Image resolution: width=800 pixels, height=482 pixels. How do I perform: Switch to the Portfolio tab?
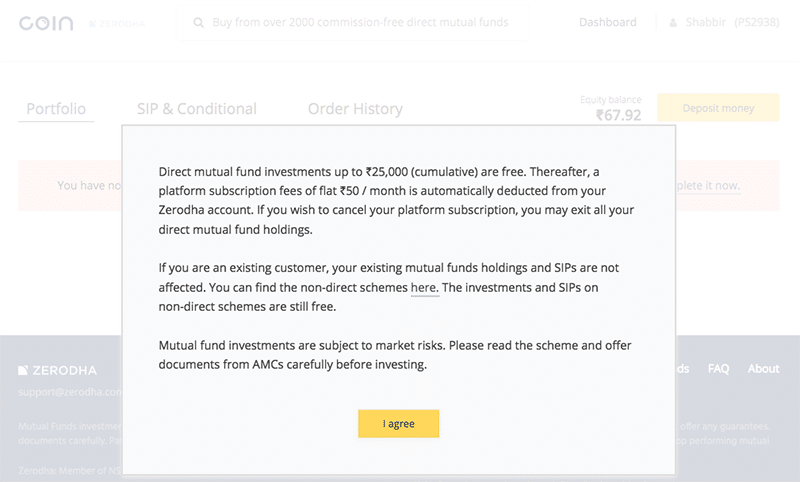click(56, 109)
